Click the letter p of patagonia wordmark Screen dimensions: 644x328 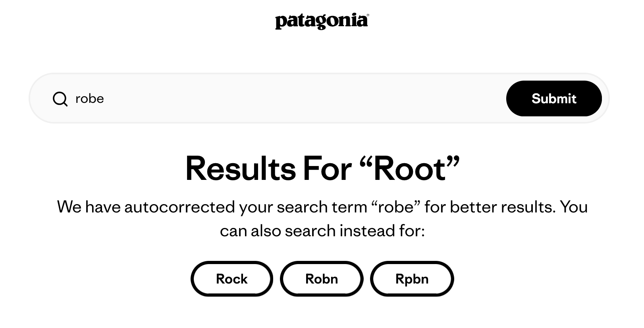click(281, 22)
